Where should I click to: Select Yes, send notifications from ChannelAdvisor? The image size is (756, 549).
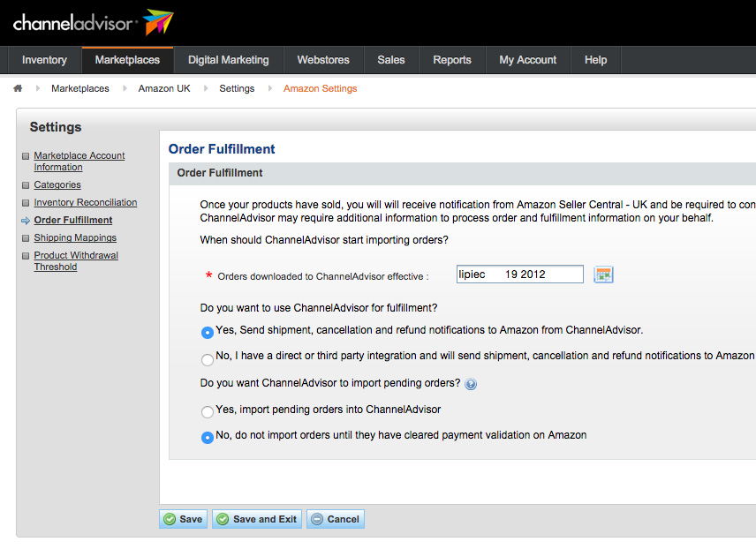[x=208, y=332]
